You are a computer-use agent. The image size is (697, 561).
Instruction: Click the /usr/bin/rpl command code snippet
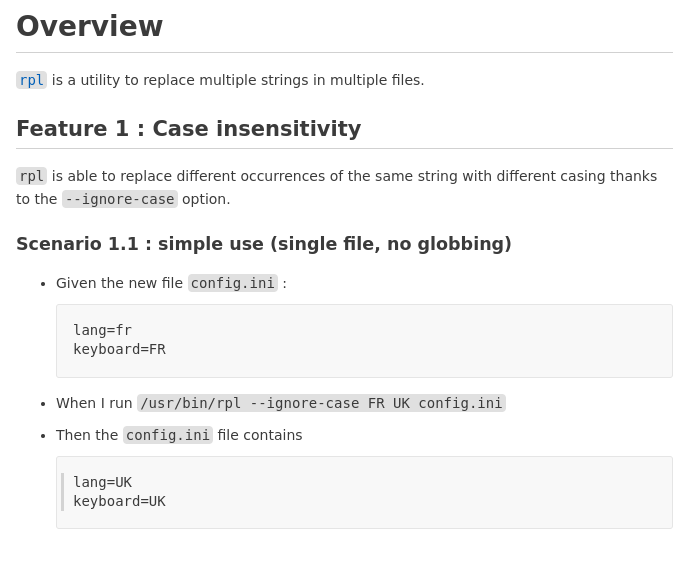tap(321, 403)
